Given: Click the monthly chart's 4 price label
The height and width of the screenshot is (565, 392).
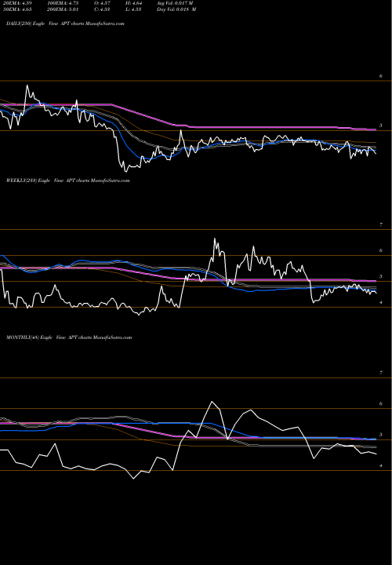Looking at the screenshot, I should [381, 466].
